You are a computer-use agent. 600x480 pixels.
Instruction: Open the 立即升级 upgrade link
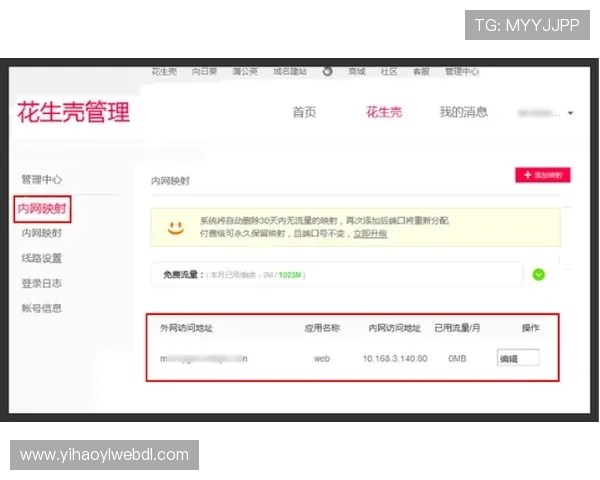click(370, 233)
